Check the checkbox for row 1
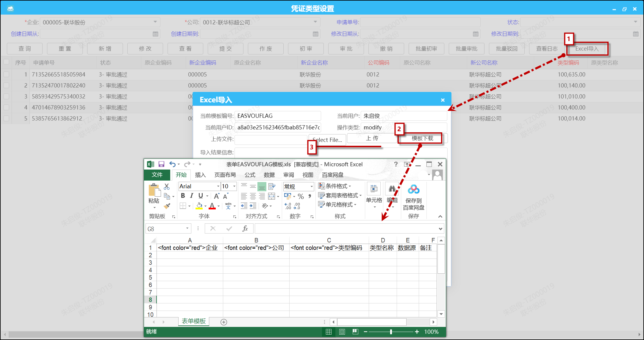 6,74
